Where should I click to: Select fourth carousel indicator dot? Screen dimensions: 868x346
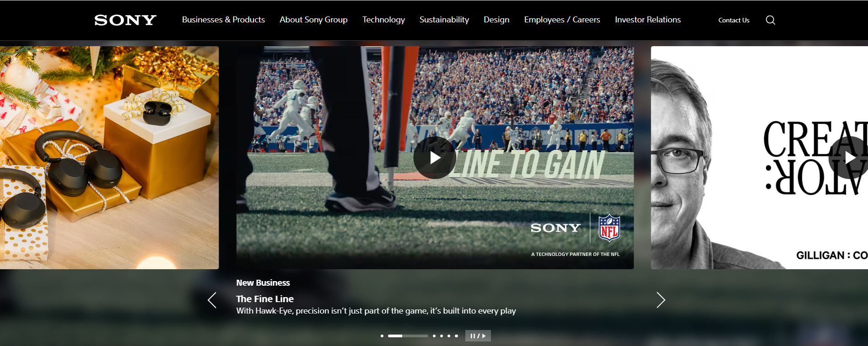(x=442, y=336)
